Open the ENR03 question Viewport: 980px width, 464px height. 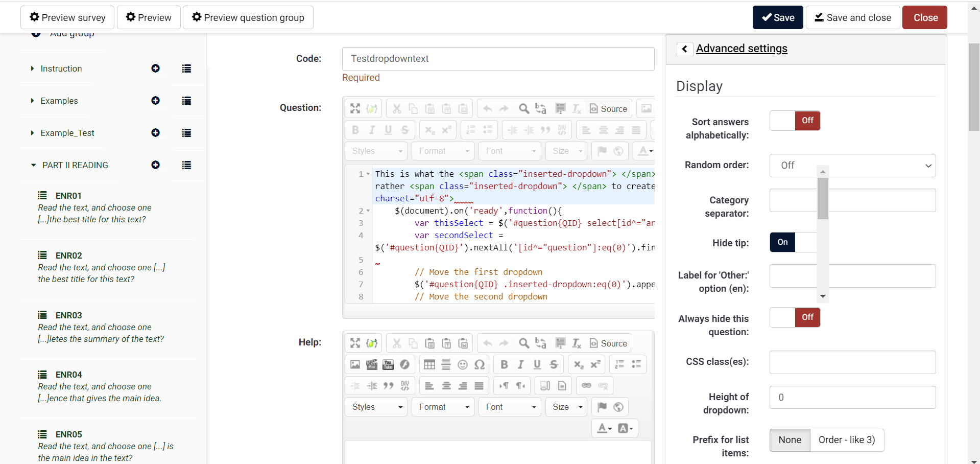68,315
